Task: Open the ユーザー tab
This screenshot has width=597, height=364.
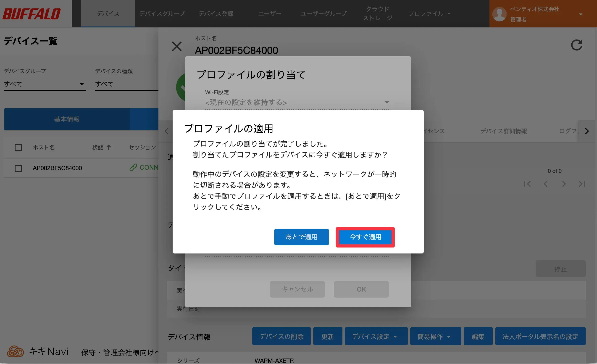Action: point(270,14)
